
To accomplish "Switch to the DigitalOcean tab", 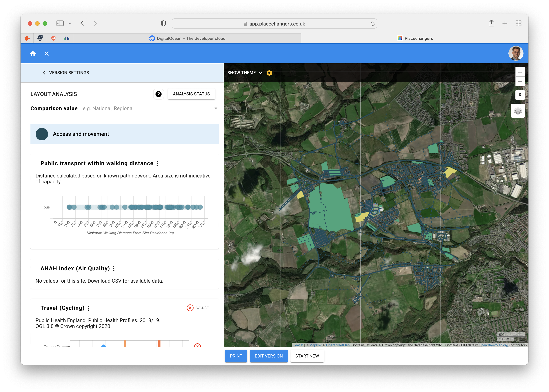I will pyautogui.click(x=187, y=38).
